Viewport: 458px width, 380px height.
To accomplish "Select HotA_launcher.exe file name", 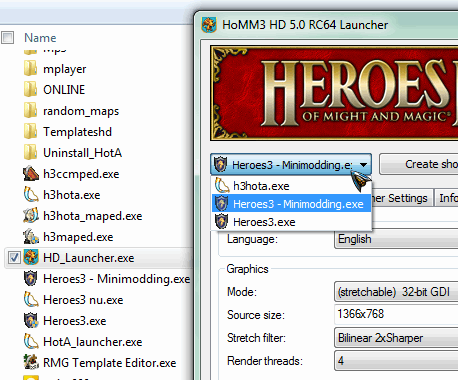I will [93, 342].
